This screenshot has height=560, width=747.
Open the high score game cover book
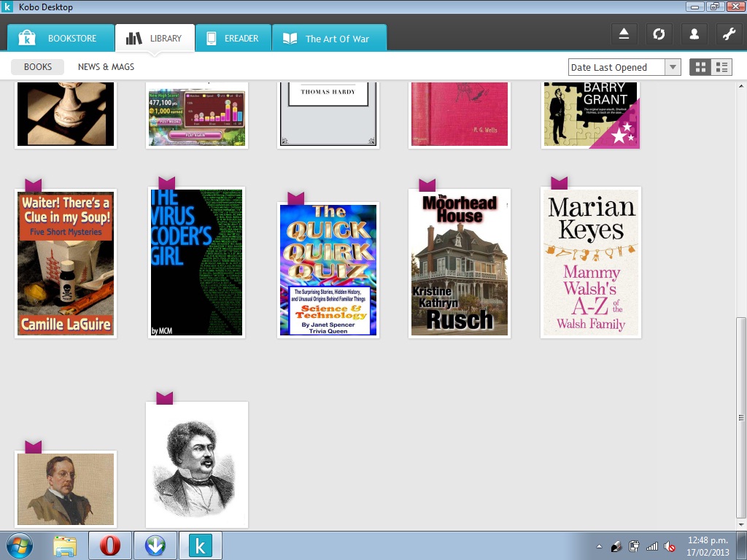[x=197, y=114]
